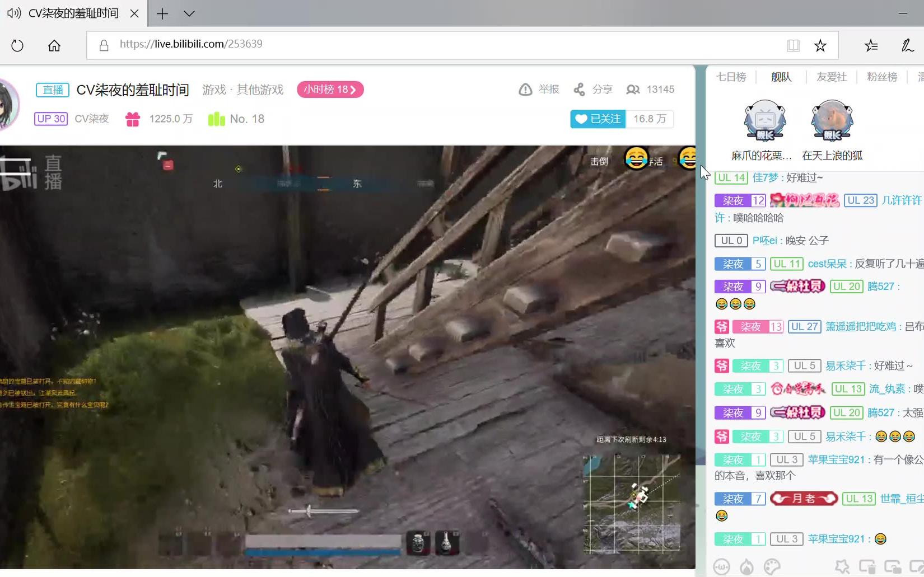Go to browser home page

(x=54, y=45)
